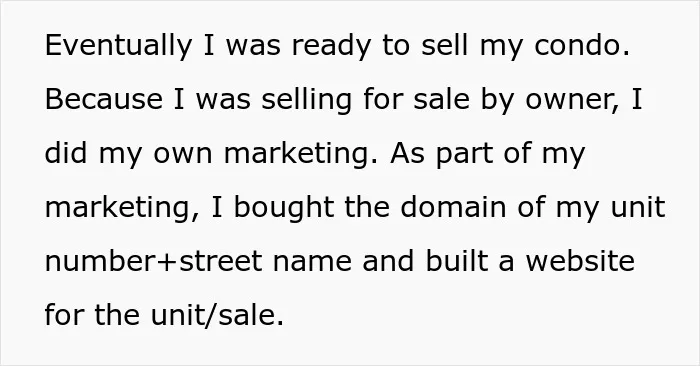Click the word "selling" in second line
This screenshot has height=366, width=700.
pos(307,100)
